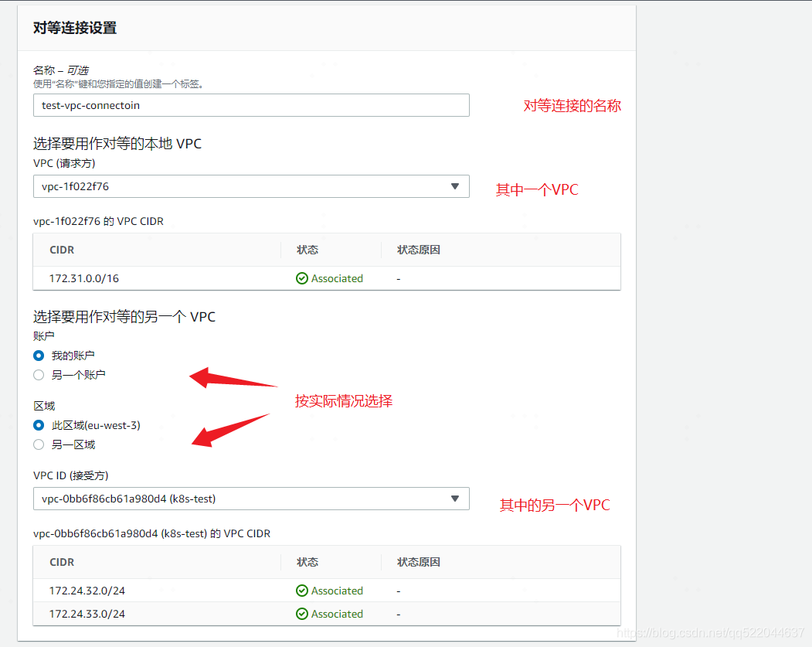Viewport: 812px width, 647px height.
Task: Click the 状态原因 column header in second table
Action: (x=418, y=562)
